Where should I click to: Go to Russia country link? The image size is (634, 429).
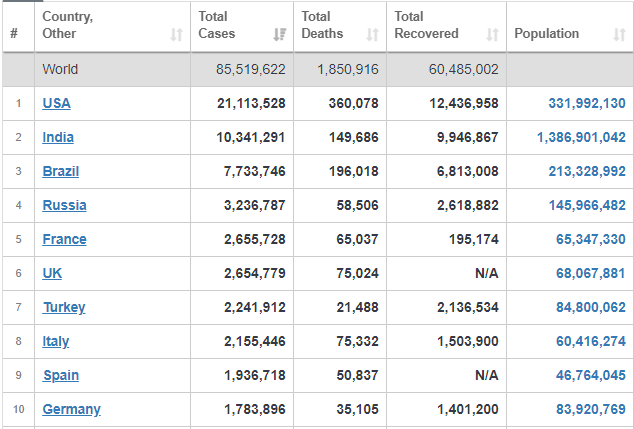point(64,205)
